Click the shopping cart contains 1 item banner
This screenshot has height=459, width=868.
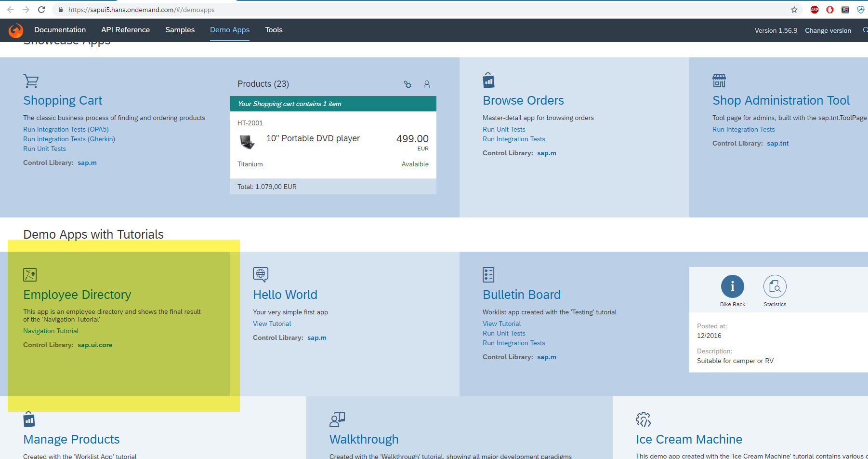tap(333, 104)
